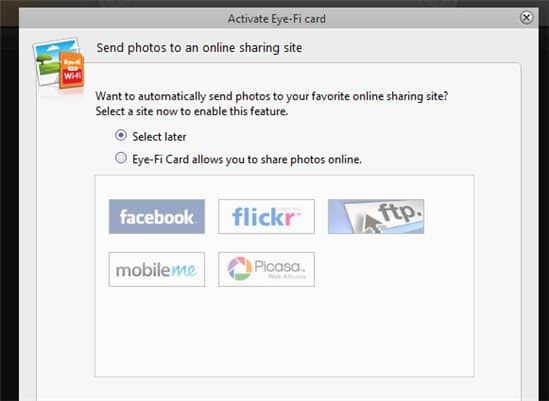549x401 pixels.
Task: Click 'Select a site now to enable this feature' line
Action: point(192,111)
